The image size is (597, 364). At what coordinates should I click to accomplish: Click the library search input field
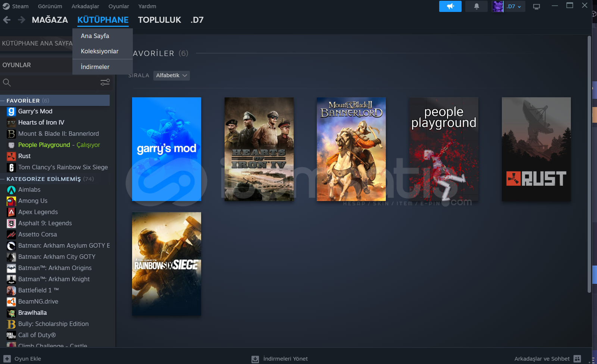[55, 82]
